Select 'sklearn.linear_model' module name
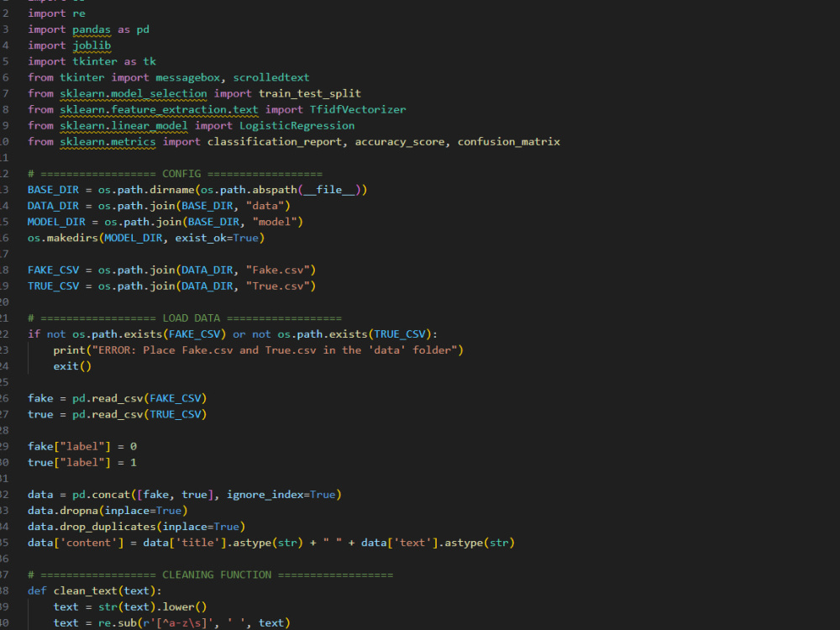The image size is (840, 630). [123, 126]
